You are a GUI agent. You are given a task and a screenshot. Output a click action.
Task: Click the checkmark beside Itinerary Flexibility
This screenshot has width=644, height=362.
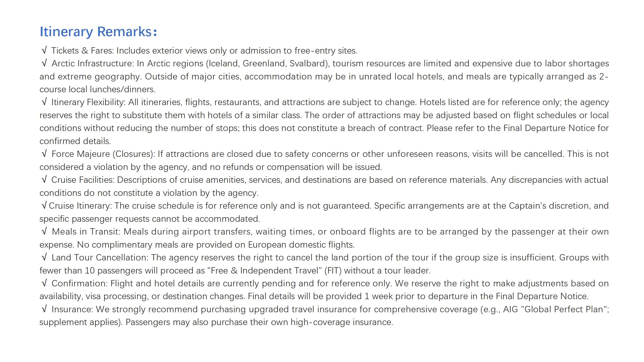click(x=44, y=102)
